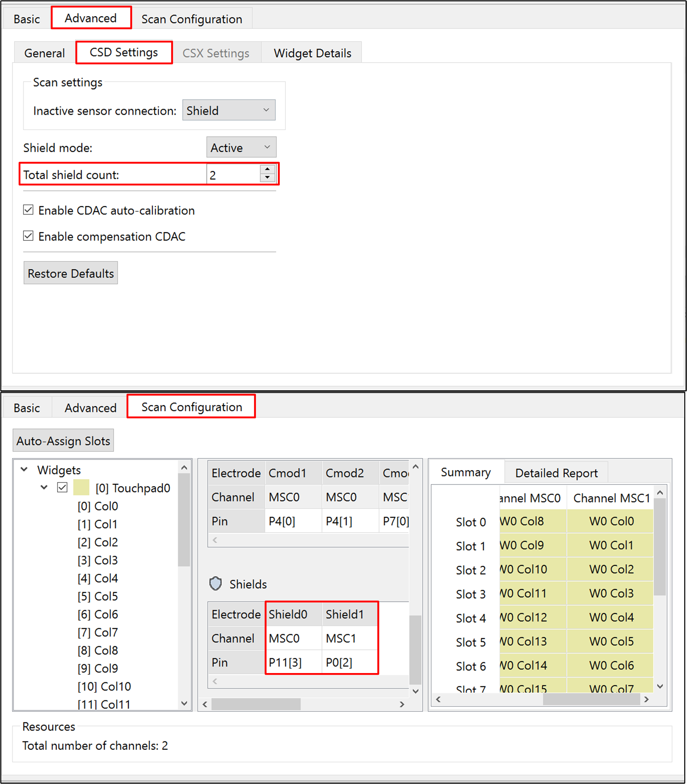
Task: Click middle pane horizontal scroll right arrow
Action: 401,704
